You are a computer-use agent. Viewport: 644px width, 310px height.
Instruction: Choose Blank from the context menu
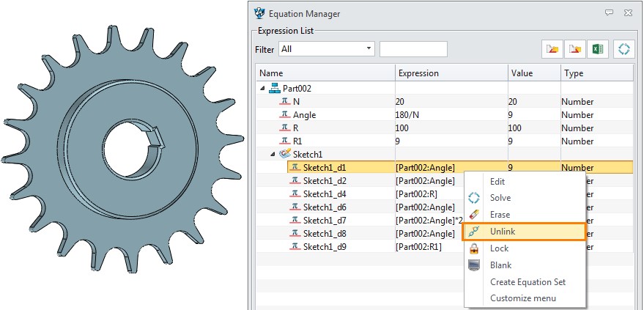pyautogui.click(x=525, y=265)
